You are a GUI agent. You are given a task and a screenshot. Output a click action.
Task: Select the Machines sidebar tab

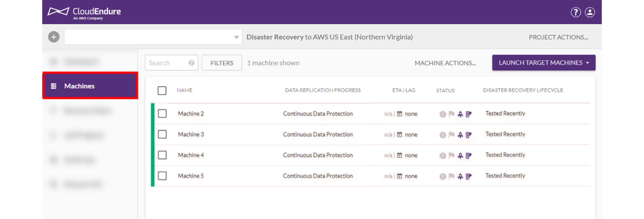coord(90,86)
